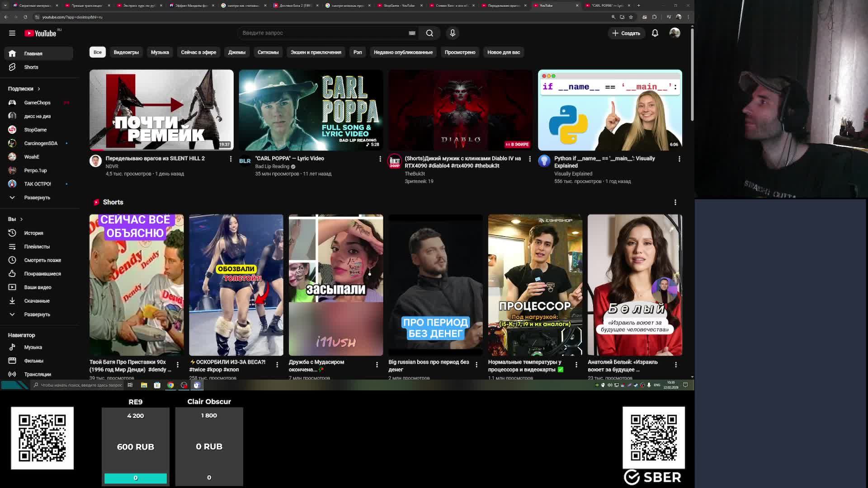Open the hamburger guide menu
This screenshot has height=488, width=868.
(x=12, y=33)
